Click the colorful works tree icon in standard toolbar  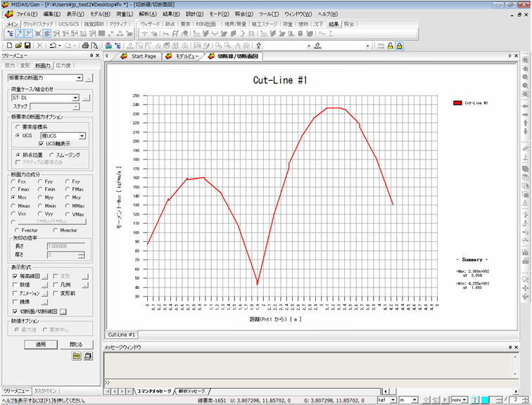point(108,46)
